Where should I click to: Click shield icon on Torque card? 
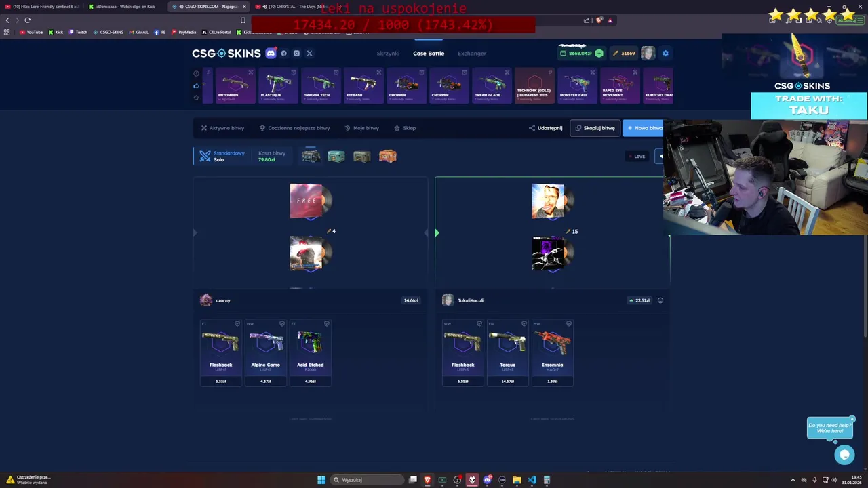[524, 324]
